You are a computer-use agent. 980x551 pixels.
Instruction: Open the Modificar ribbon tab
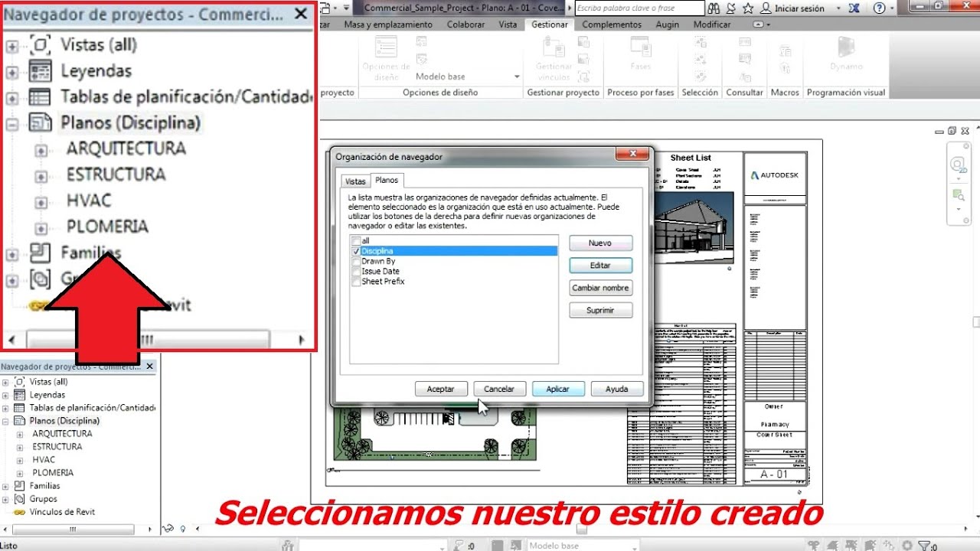tap(712, 24)
